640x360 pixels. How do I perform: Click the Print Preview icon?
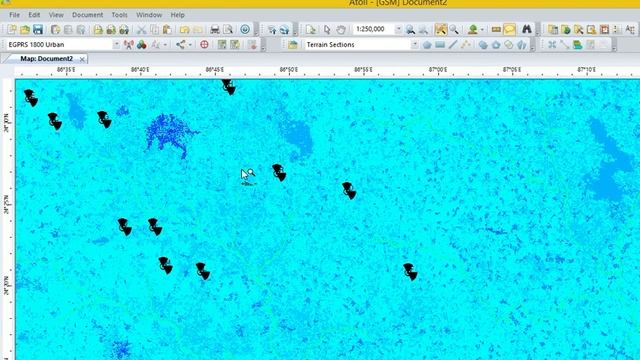click(x=228, y=29)
